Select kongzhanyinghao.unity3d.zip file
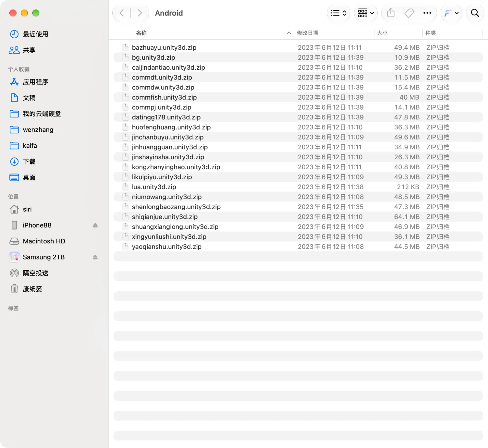488x448 pixels. (x=298, y=167)
